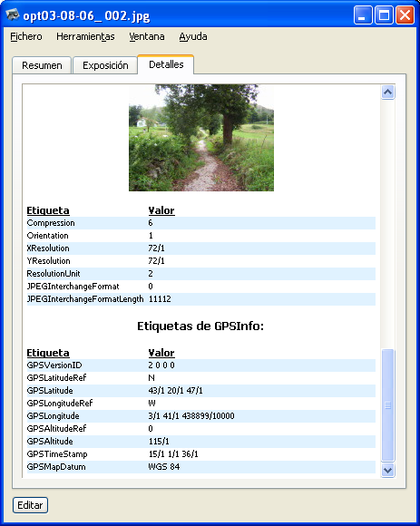Image resolution: width=420 pixels, height=526 pixels.
Task: Click the GPSLatitude value 43/1 20/1 47/1
Action: pos(175,391)
